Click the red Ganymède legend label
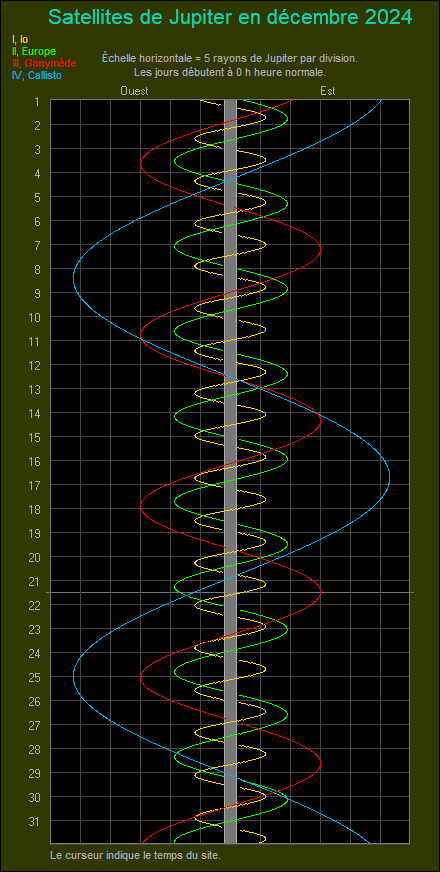This screenshot has height=872, width=440. click(43, 63)
